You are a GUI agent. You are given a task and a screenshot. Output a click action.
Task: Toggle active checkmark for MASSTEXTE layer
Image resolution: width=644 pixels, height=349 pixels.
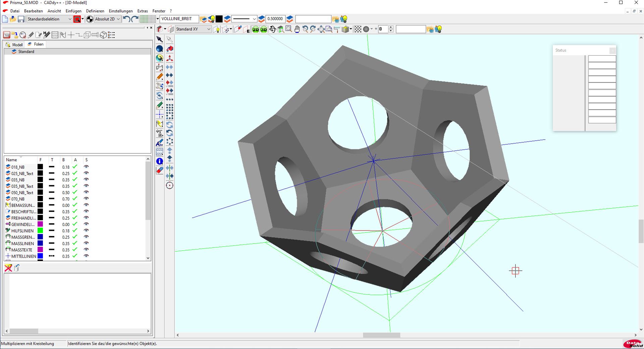[x=75, y=250]
